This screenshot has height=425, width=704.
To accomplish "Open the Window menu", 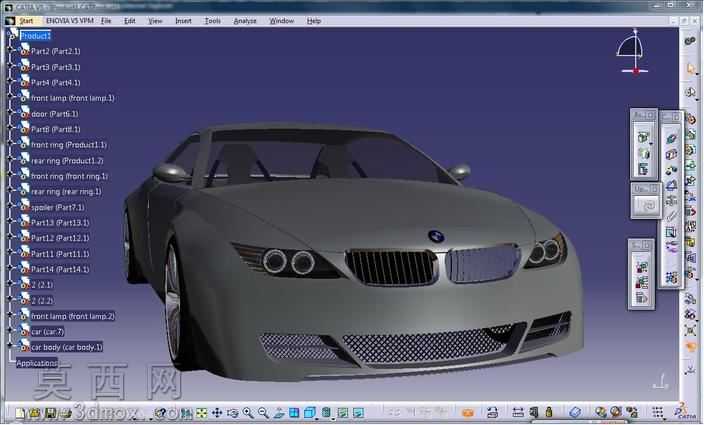I will click(282, 21).
